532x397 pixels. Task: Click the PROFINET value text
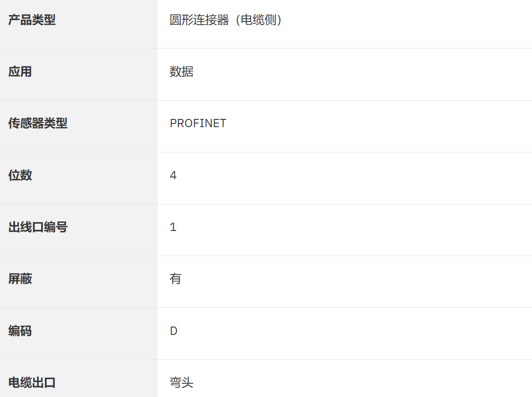pos(198,123)
